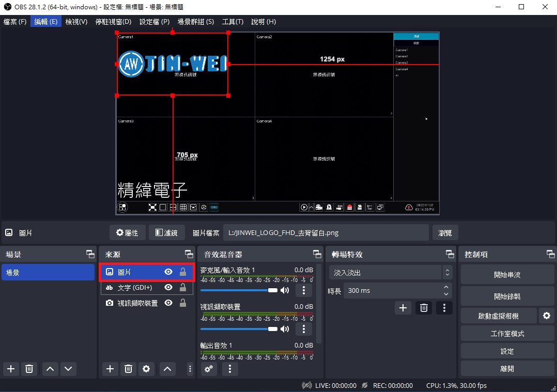
Task: Add a transition with the plus button
Action: click(x=403, y=308)
